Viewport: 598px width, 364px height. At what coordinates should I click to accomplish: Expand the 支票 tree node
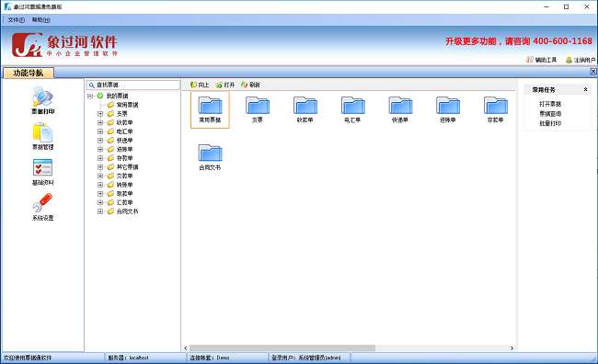click(x=100, y=114)
